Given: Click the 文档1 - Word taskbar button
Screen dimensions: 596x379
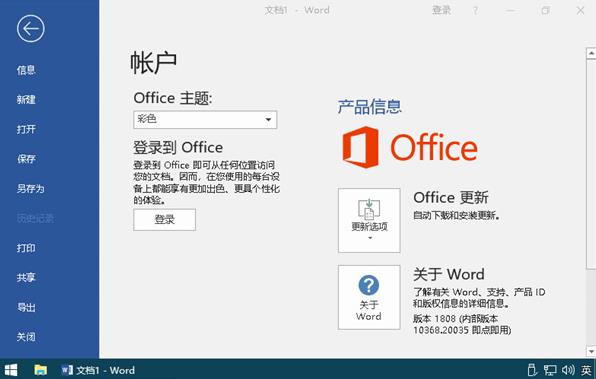Looking at the screenshot, I should (98, 370).
